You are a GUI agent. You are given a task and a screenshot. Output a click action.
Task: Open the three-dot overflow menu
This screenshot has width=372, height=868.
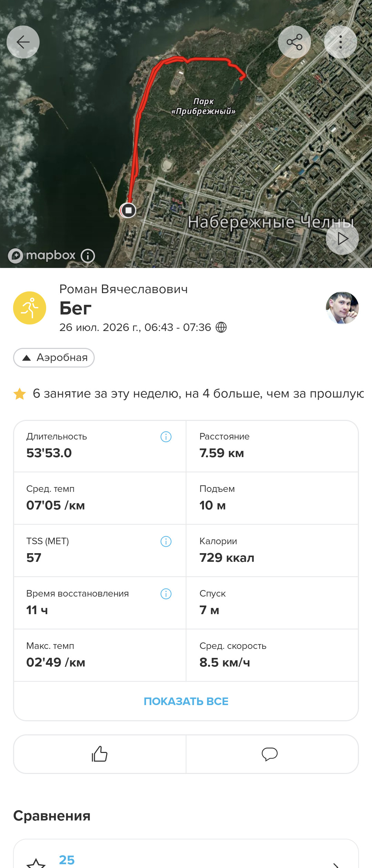pos(341,42)
